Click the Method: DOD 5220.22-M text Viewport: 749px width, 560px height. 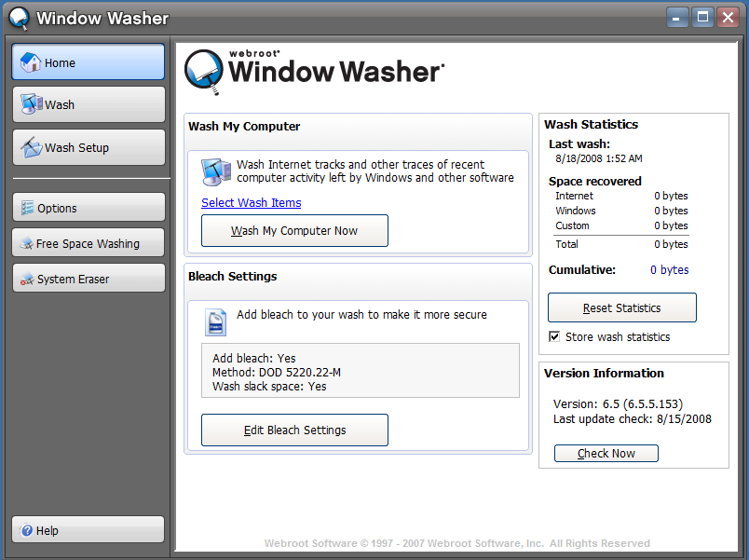(x=277, y=372)
